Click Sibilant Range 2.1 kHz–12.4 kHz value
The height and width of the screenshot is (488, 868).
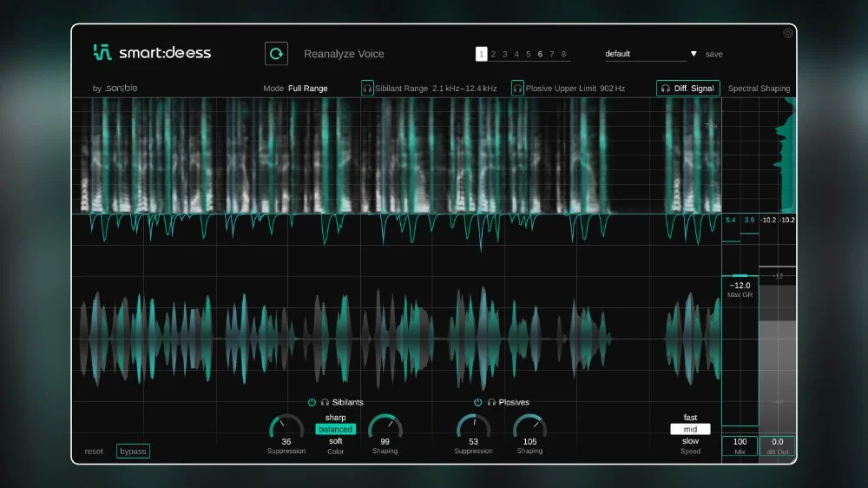click(464, 88)
